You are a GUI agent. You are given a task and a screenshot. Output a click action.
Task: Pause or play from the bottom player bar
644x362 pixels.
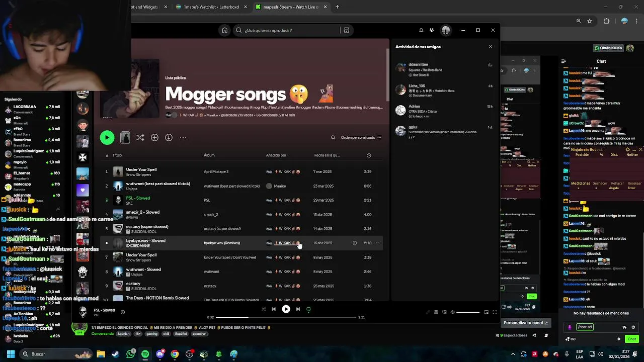coord(286,309)
